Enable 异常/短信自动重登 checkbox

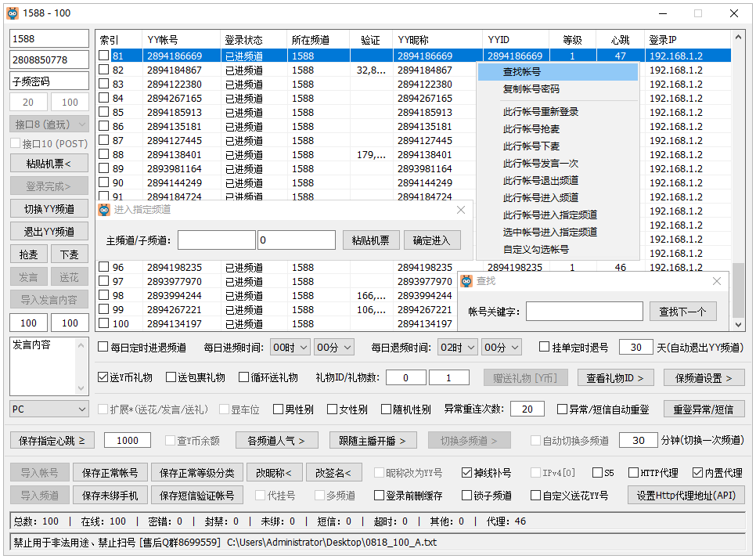562,409
